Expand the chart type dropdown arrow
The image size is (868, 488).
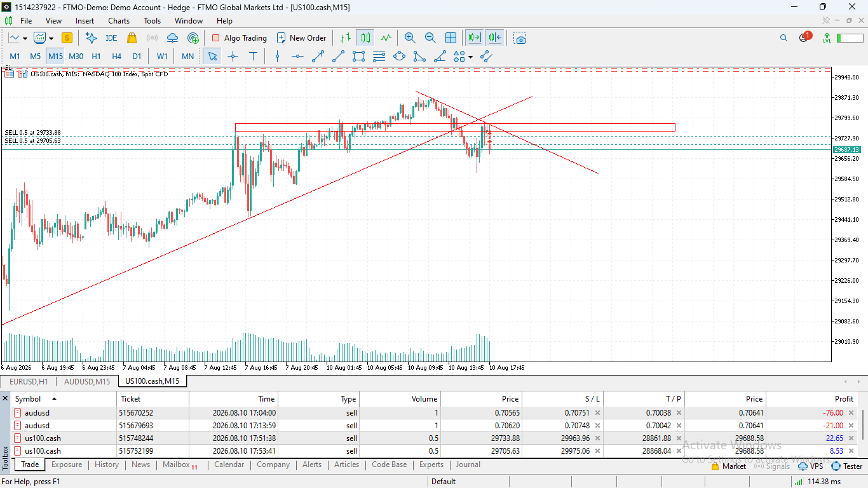(x=24, y=38)
